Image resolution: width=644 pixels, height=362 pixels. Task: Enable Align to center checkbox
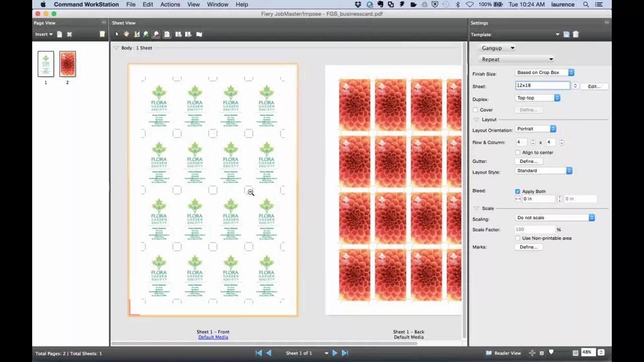click(x=518, y=152)
